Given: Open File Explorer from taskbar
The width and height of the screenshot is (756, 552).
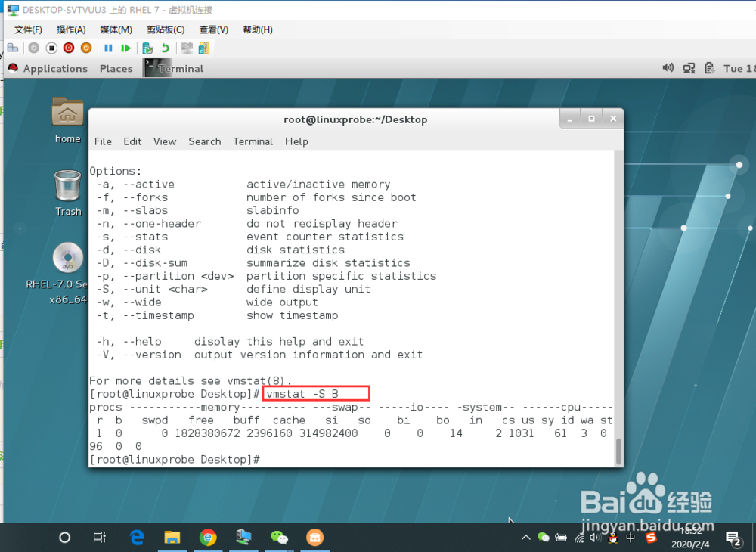Looking at the screenshot, I should (172, 537).
